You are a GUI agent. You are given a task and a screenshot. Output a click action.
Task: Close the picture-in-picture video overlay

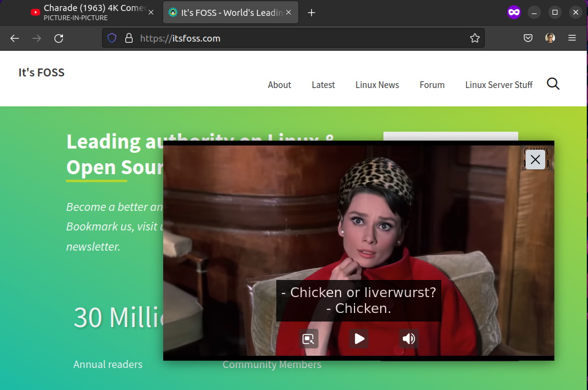535,160
